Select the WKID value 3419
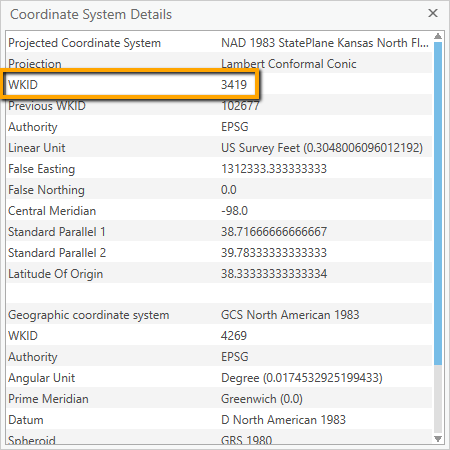Image resolution: width=450 pixels, height=450 pixels. click(x=234, y=85)
